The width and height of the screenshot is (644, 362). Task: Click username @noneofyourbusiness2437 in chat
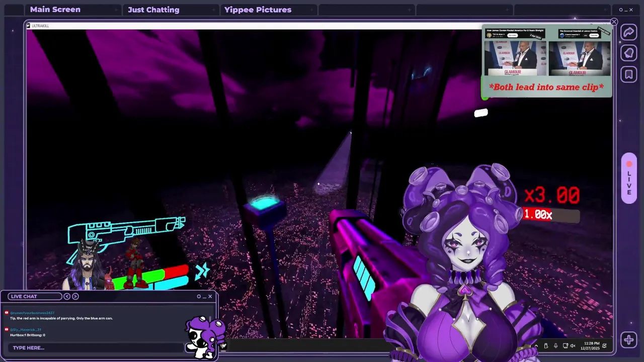(x=32, y=313)
